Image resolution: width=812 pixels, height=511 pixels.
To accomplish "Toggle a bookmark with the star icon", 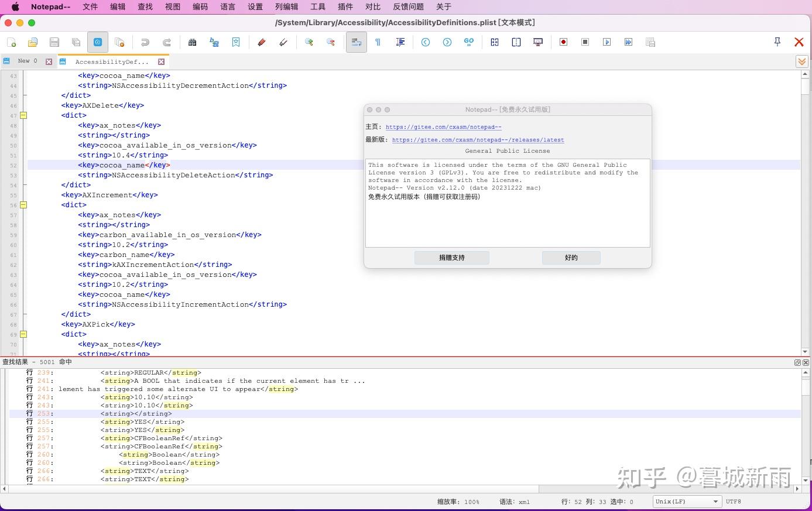I will (x=235, y=42).
